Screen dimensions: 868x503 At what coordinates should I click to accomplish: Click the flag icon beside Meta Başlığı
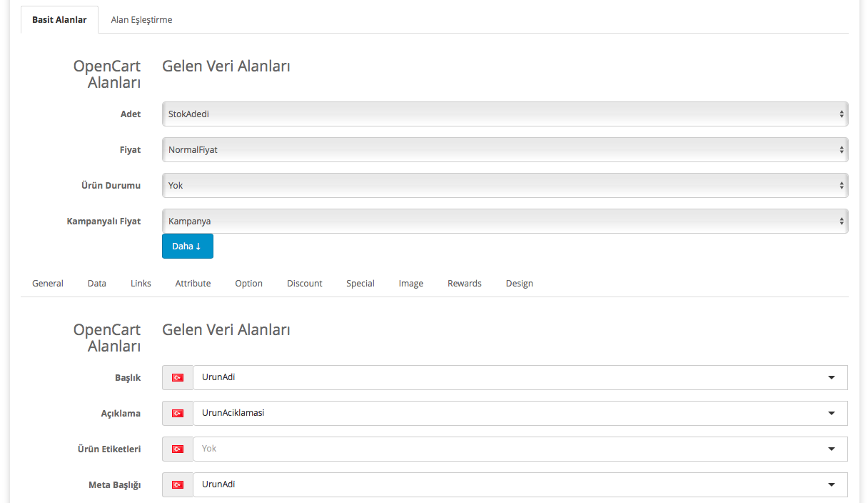(178, 484)
